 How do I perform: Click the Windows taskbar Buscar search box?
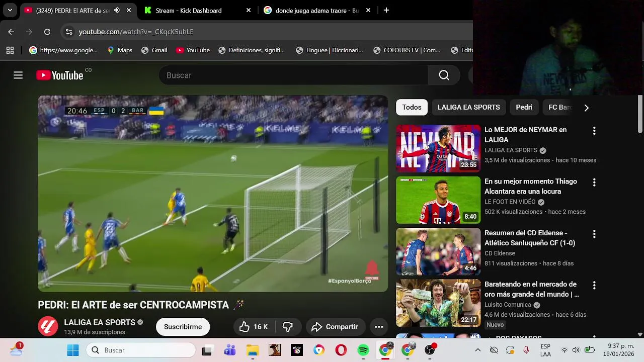point(140,350)
